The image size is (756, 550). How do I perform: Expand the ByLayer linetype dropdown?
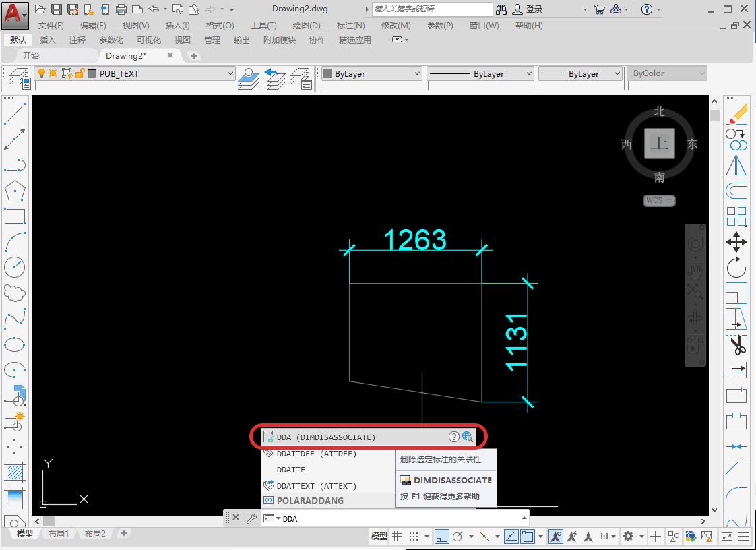pyautogui.click(x=480, y=74)
